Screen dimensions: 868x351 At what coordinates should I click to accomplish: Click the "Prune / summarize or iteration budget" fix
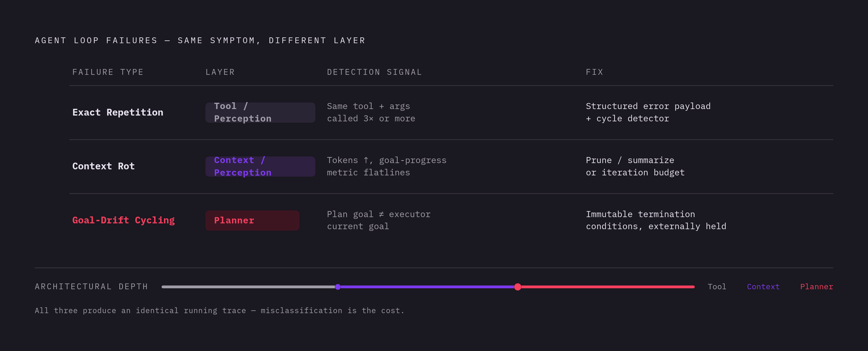point(635,166)
